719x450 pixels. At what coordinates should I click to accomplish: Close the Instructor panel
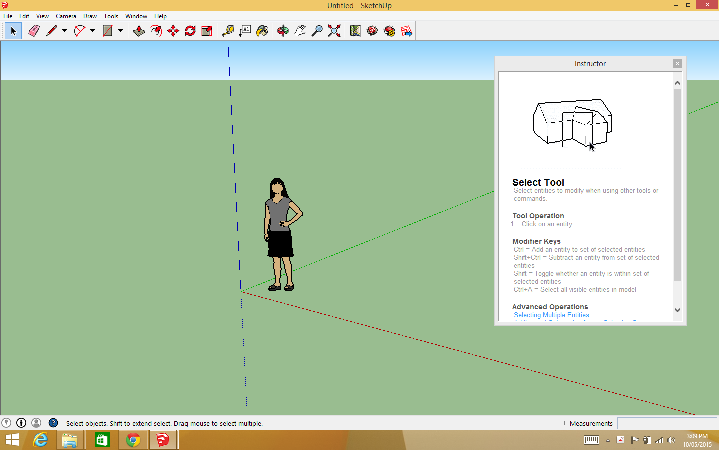(677, 63)
